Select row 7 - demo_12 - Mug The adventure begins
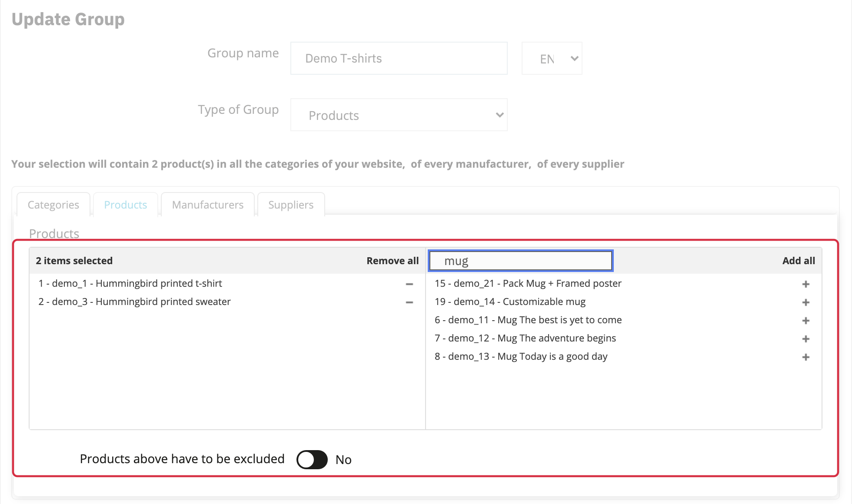Screen dimensions: 852x504 click(x=624, y=338)
